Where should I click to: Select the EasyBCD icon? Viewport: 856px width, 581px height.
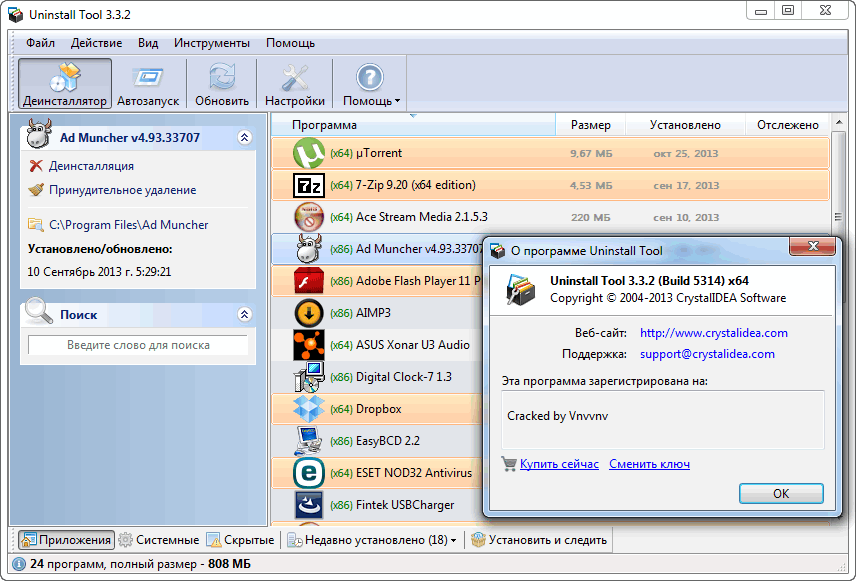click(308, 441)
